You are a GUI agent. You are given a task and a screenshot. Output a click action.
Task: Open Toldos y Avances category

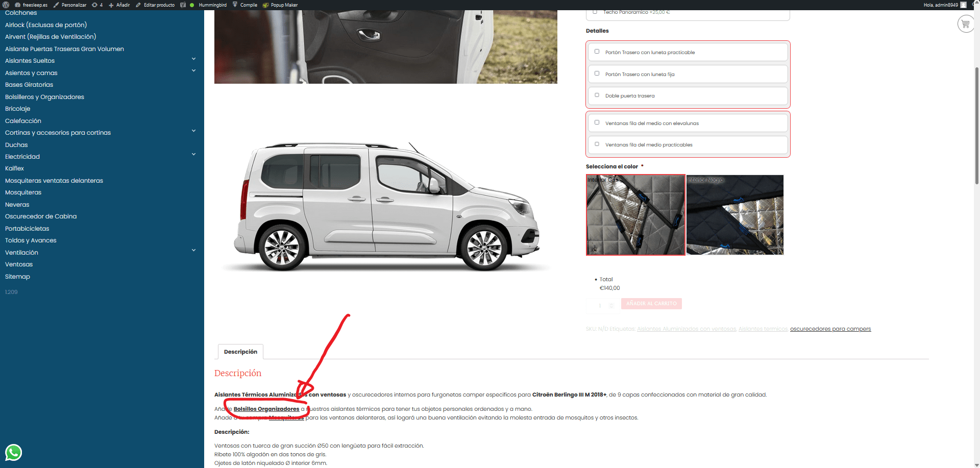(x=31, y=240)
